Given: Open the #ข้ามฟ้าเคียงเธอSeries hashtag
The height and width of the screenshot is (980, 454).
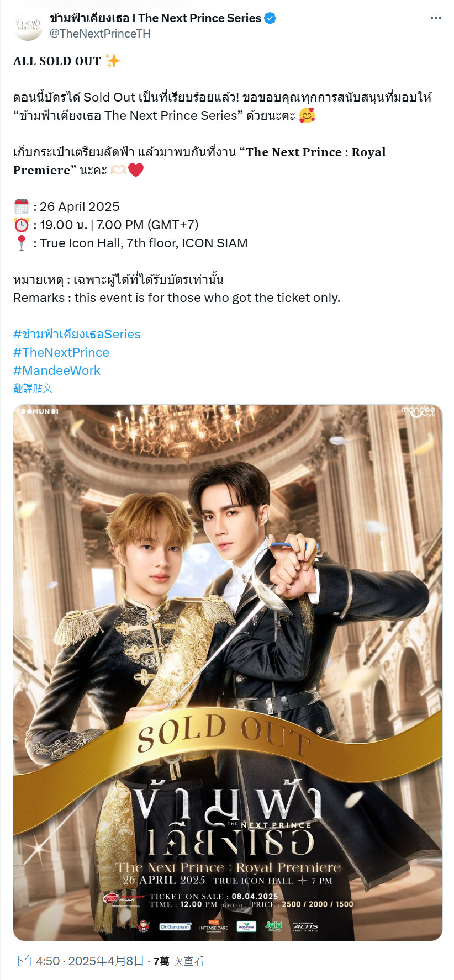Looking at the screenshot, I should pos(77,334).
